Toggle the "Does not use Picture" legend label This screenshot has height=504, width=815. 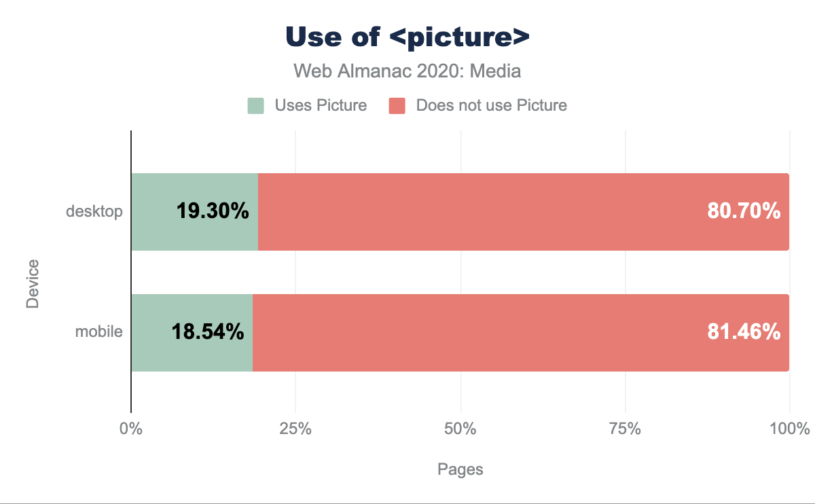pyautogui.click(x=491, y=106)
